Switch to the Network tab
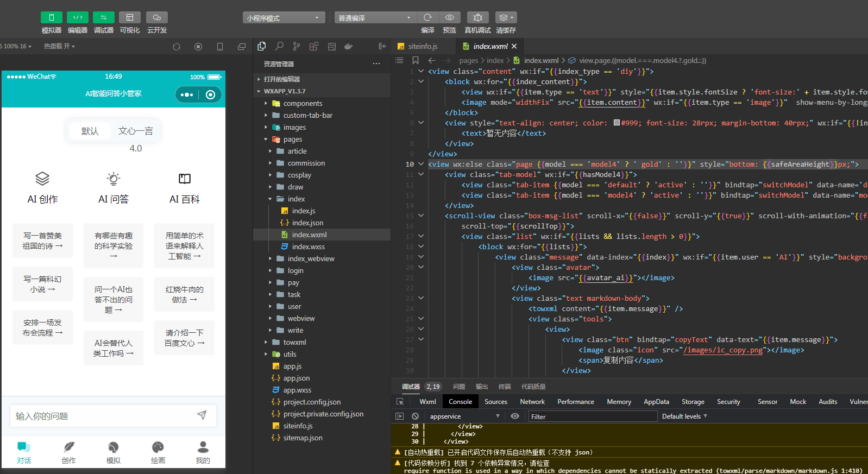Image resolution: width=868 pixels, height=474 pixels. coord(532,402)
